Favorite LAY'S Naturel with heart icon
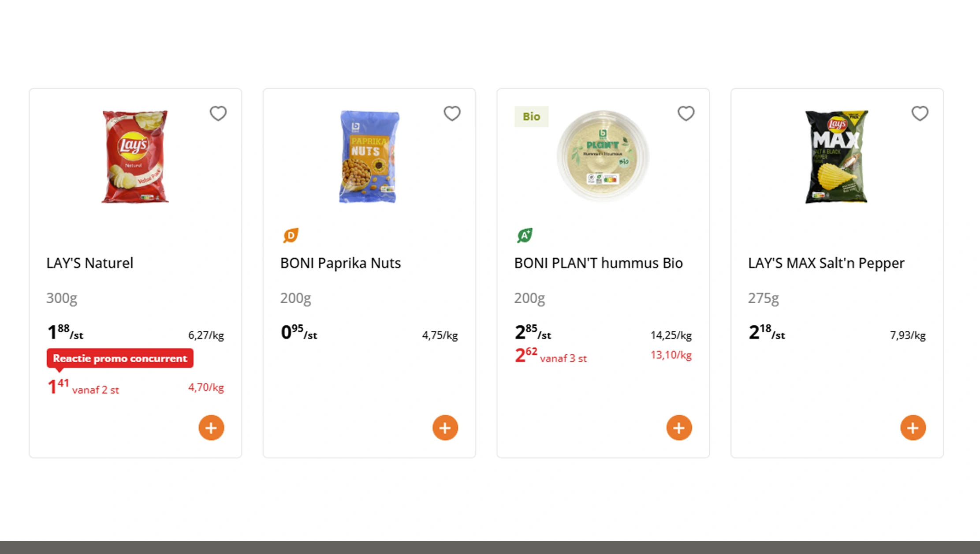Screen dimensions: 980x554 coord(218,114)
